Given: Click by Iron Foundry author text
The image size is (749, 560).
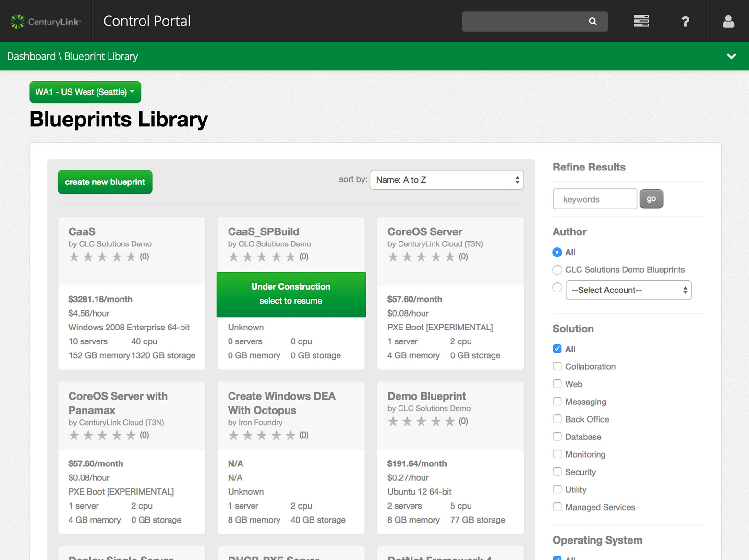Looking at the screenshot, I should [x=255, y=423].
